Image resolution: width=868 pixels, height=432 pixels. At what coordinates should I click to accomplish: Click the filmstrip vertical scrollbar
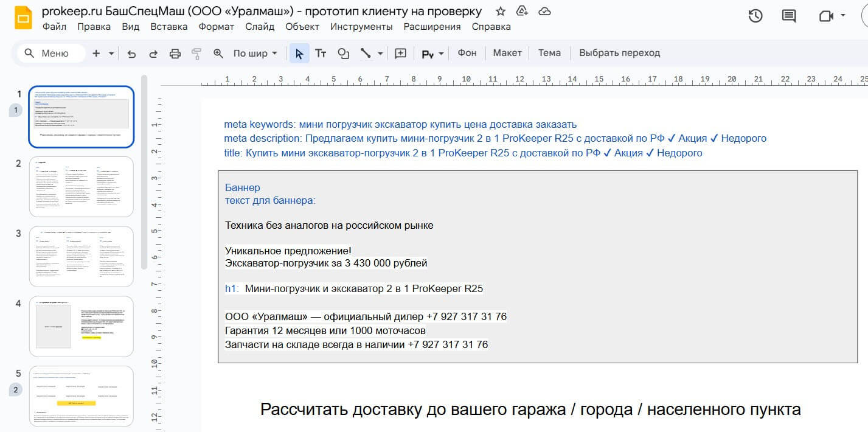click(144, 172)
